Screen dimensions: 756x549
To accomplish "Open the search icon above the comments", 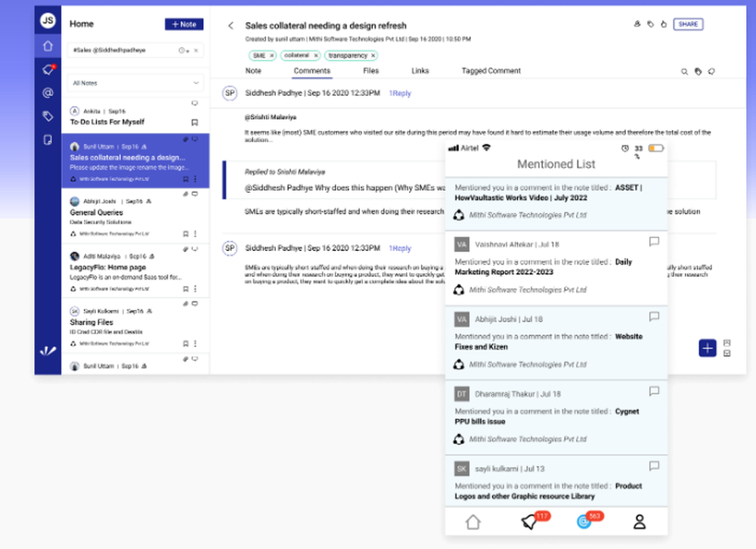I will coord(685,71).
